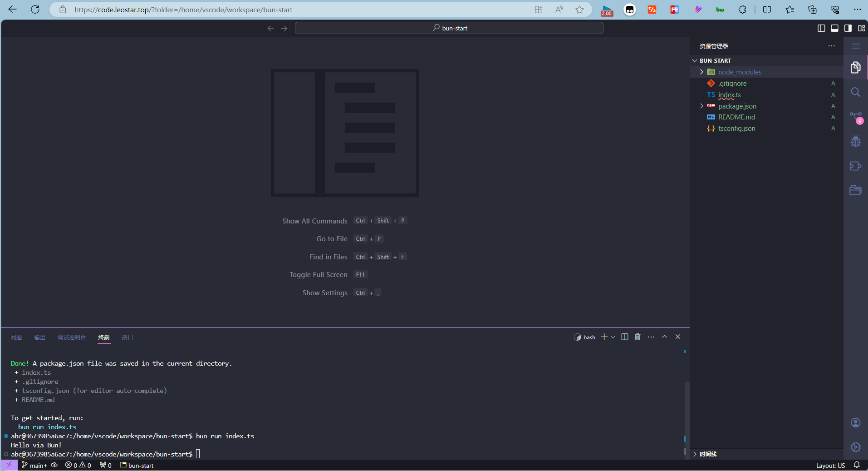This screenshot has width=868, height=471.
Task: Open the Search view in activity bar
Action: [855, 92]
